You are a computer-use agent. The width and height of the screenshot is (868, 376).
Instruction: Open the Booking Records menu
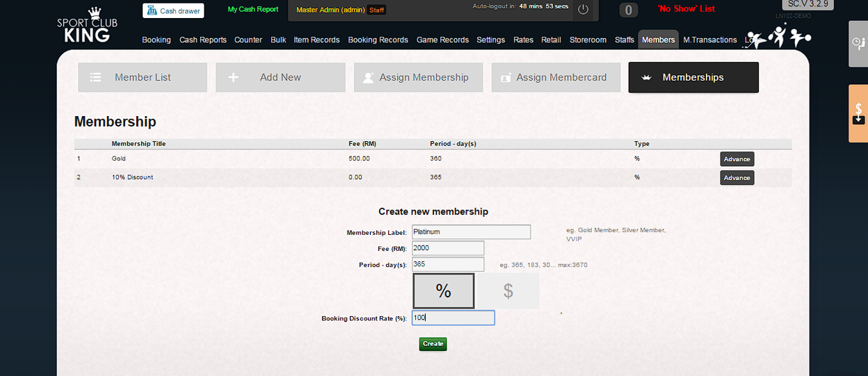(x=378, y=40)
